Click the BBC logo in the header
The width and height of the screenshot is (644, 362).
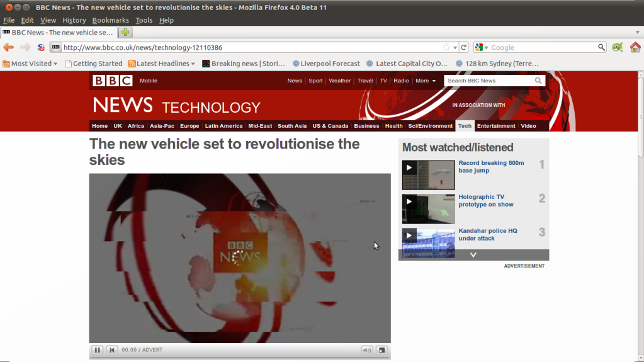click(113, 81)
